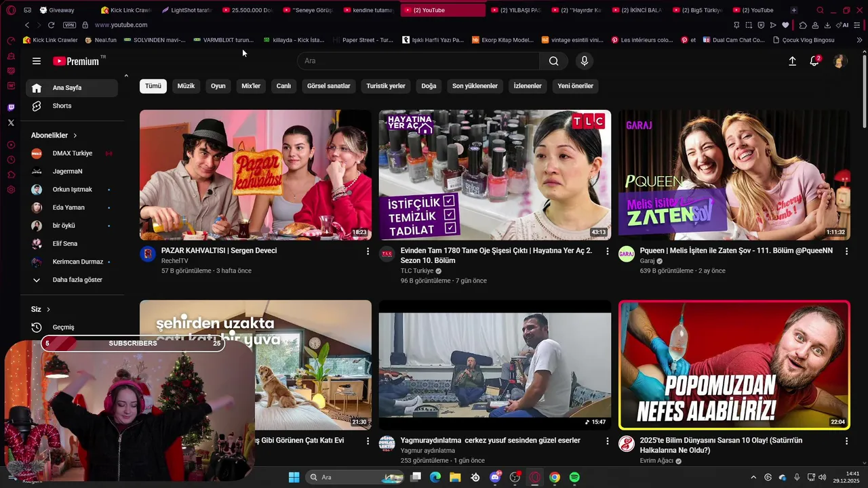Open the RechelTV channel avatar

pos(148,254)
